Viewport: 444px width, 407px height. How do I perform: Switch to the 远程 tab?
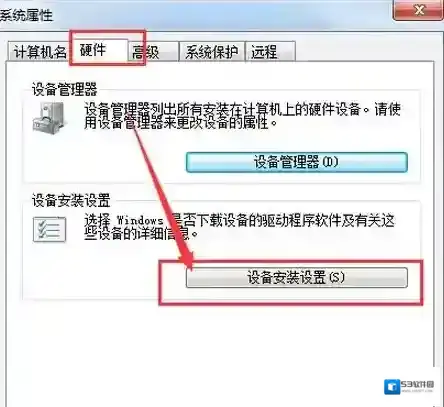(270, 52)
